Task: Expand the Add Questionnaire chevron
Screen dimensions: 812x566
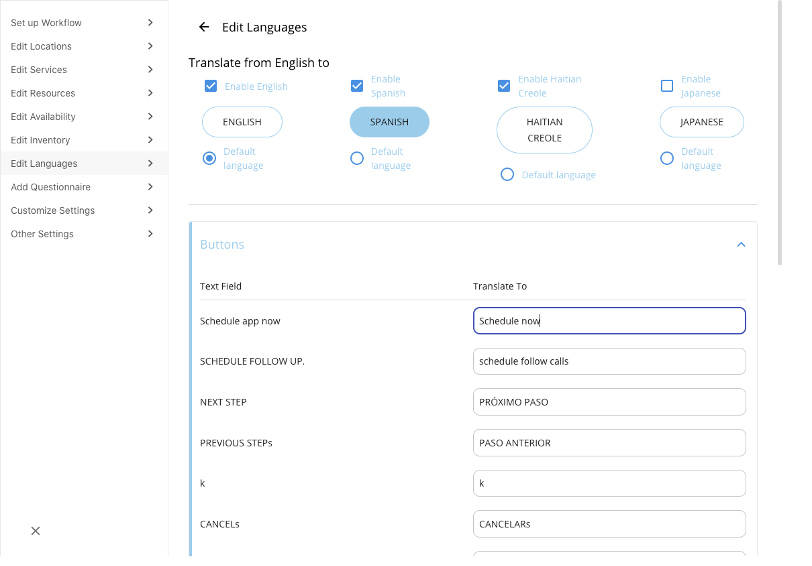Action: click(150, 186)
